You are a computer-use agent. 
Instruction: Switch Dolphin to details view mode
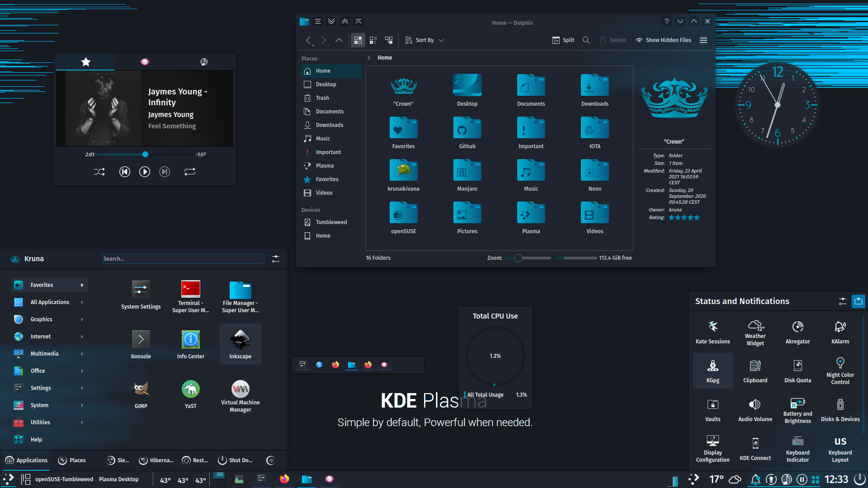tap(389, 40)
